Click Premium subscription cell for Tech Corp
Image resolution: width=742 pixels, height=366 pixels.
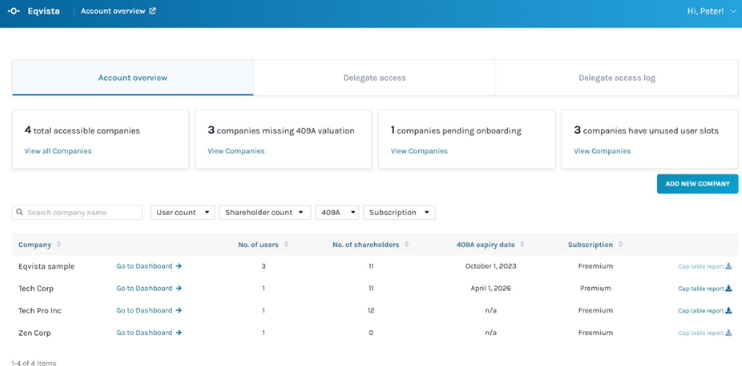coord(595,288)
